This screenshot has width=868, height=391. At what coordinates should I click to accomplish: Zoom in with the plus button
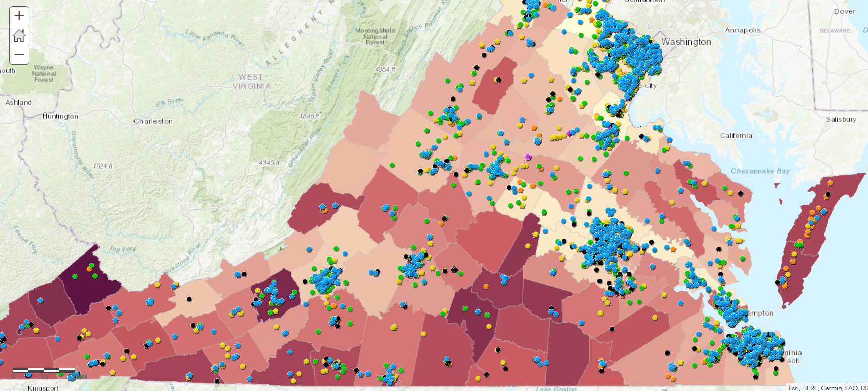[x=19, y=16]
